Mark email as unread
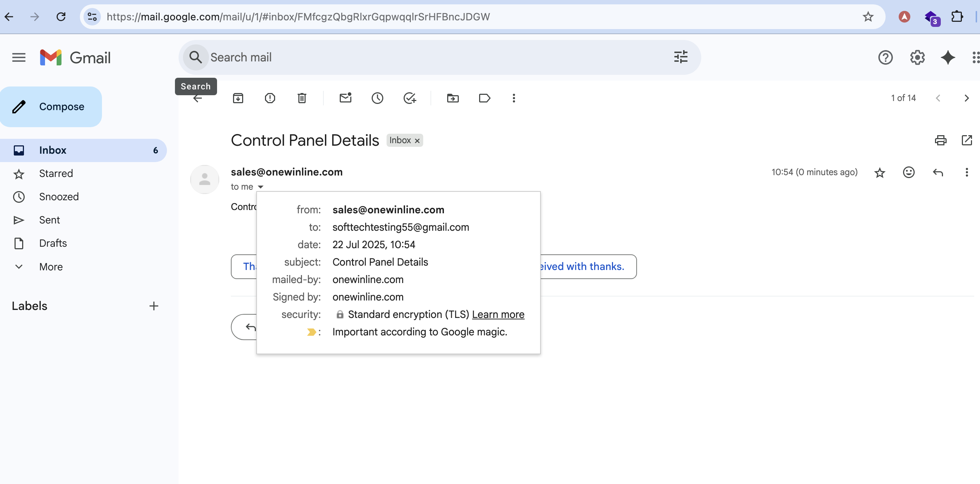Image resolution: width=980 pixels, height=484 pixels. 345,98
